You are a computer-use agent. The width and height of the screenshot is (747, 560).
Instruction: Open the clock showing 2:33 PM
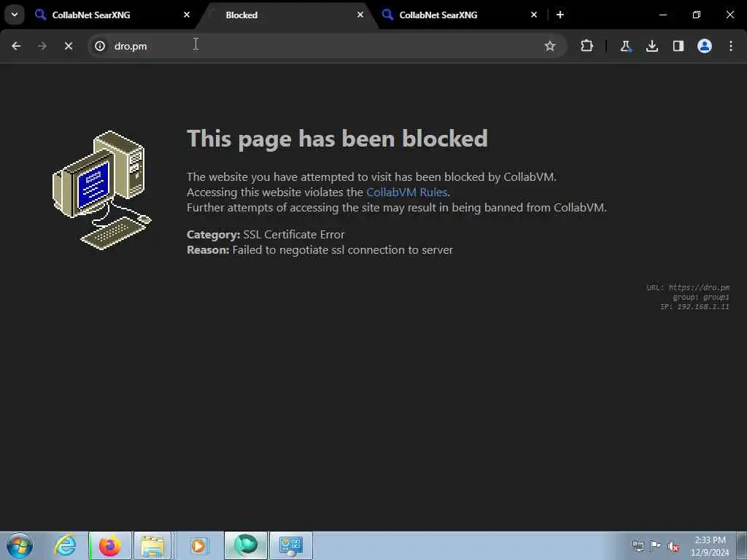pos(710,546)
